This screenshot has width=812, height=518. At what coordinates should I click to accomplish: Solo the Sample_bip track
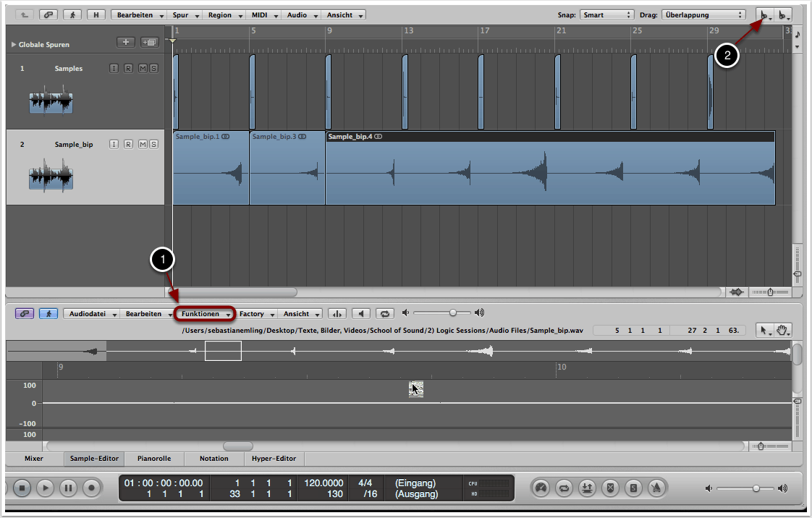click(x=153, y=145)
